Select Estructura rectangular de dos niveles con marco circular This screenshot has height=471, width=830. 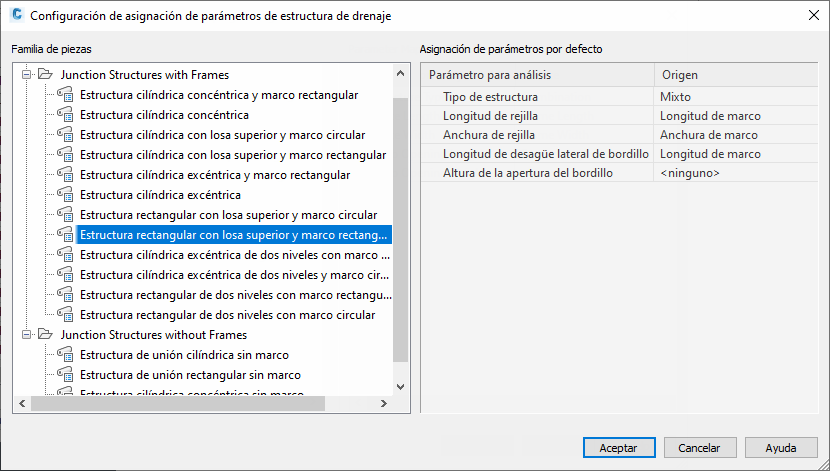tap(227, 315)
